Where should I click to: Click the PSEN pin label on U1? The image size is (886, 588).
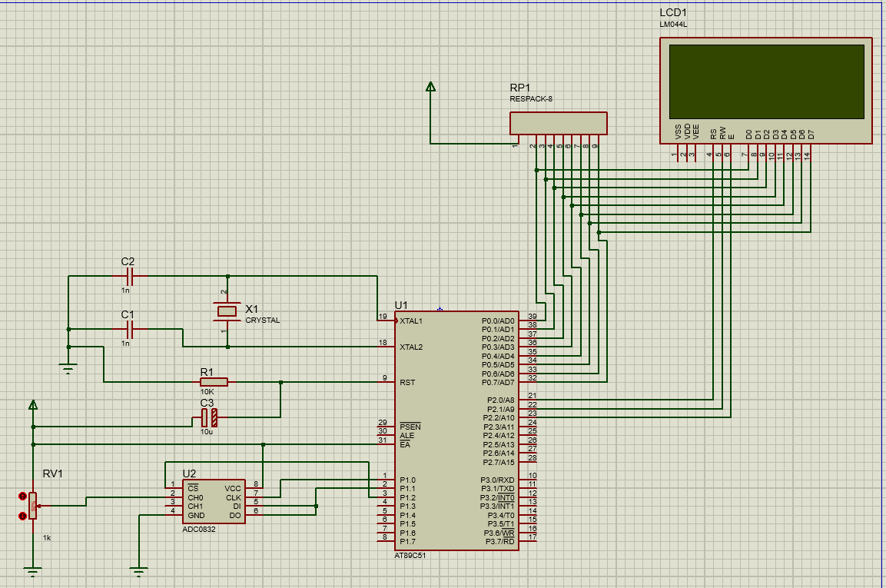point(410,427)
